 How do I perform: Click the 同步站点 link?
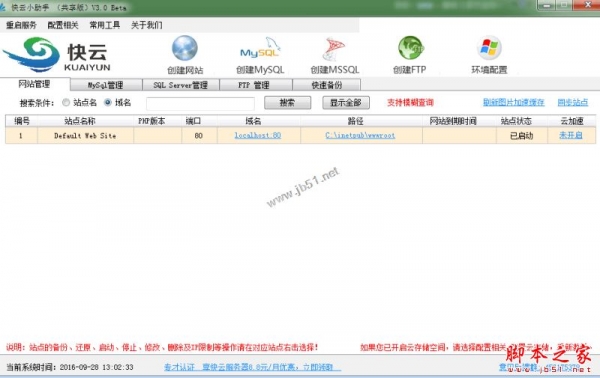572,102
